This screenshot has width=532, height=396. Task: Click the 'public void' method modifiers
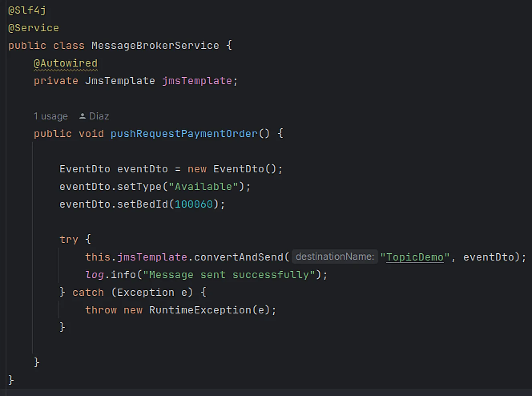pyautogui.click(x=69, y=134)
